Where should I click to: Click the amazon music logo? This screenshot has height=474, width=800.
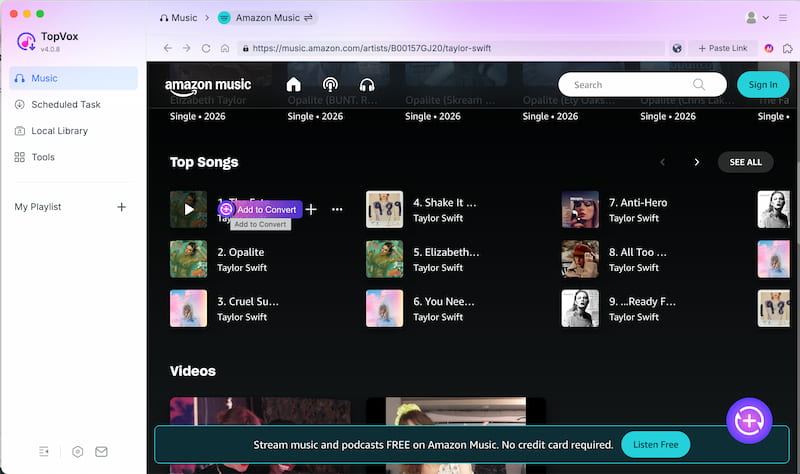[208, 86]
